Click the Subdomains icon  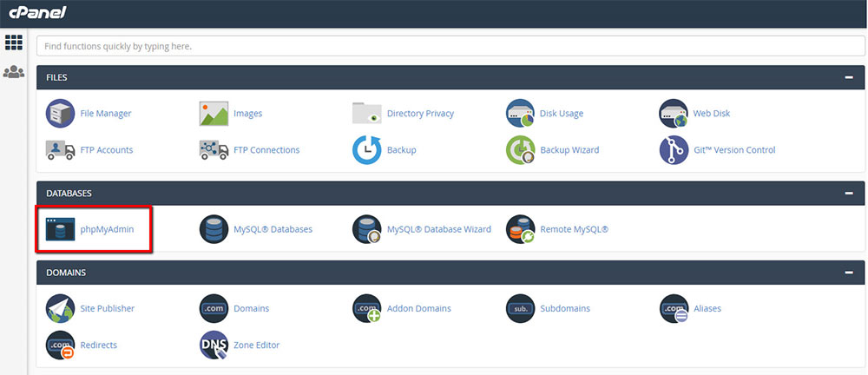[520, 308]
